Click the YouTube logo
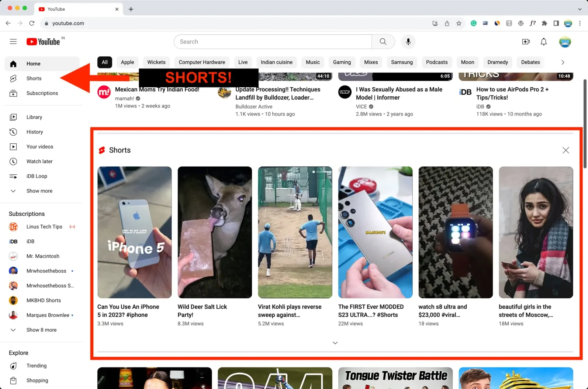This screenshot has height=389, width=588. click(43, 42)
